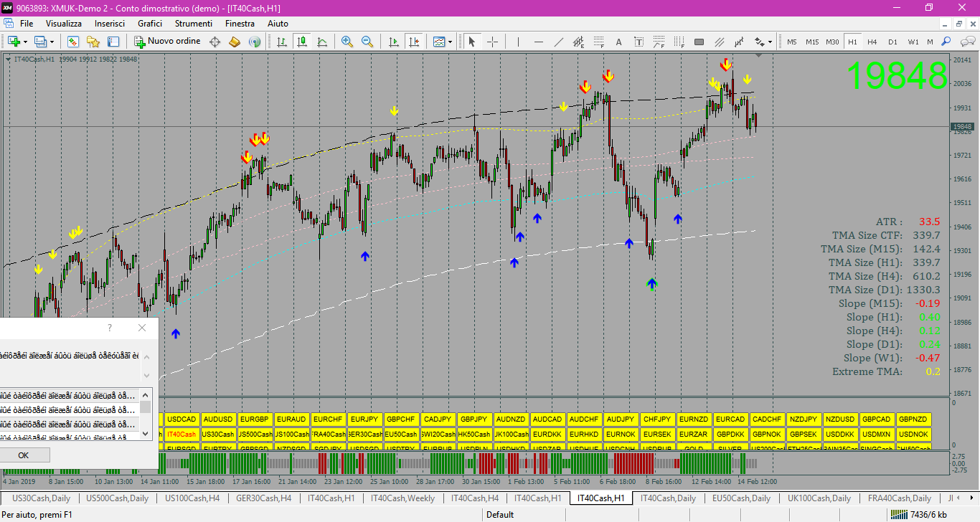Toggle Chart Shift icon
Image resolution: width=980 pixels, height=522 pixels.
click(414, 42)
